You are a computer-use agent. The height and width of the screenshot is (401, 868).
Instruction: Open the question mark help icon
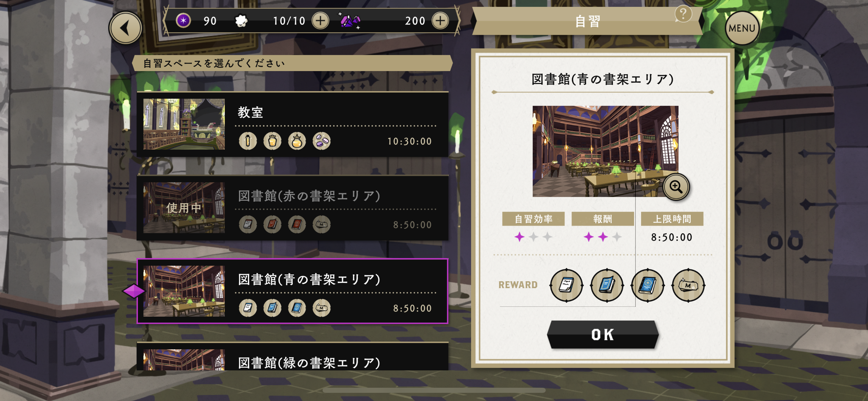coord(683,14)
